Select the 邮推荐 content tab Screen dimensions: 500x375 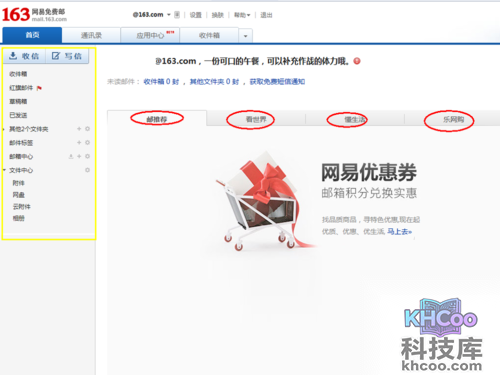[x=157, y=119]
